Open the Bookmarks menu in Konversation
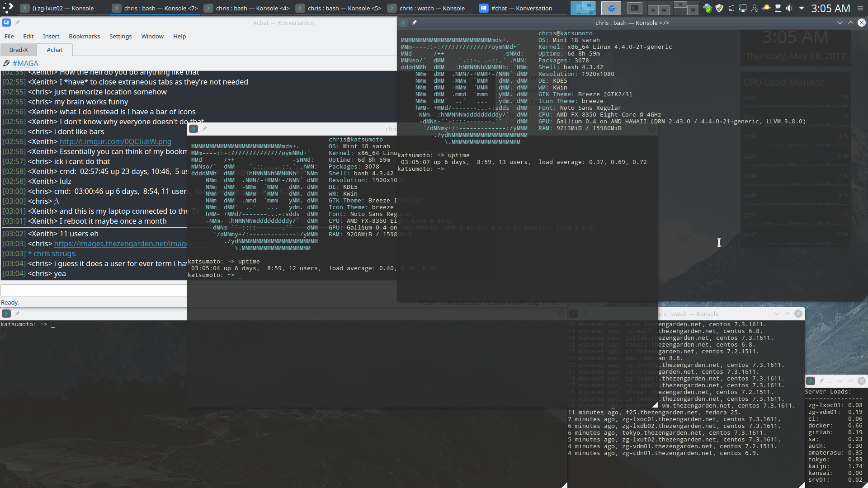868x488 pixels. (85, 36)
